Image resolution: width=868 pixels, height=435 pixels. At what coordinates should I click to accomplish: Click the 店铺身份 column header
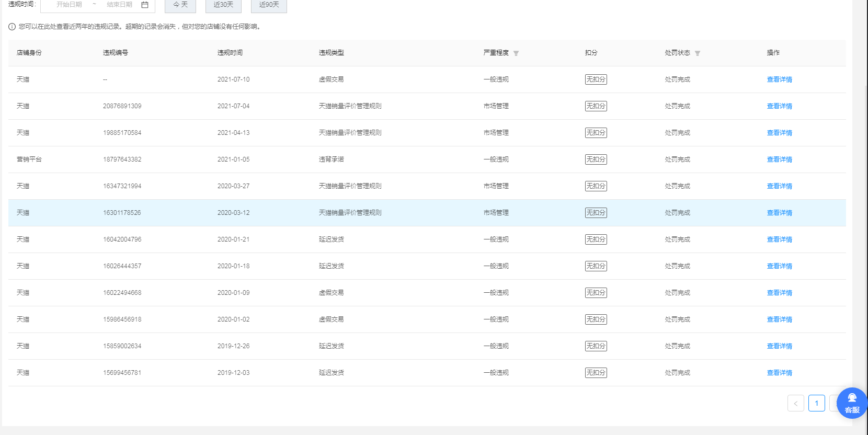pyautogui.click(x=29, y=53)
